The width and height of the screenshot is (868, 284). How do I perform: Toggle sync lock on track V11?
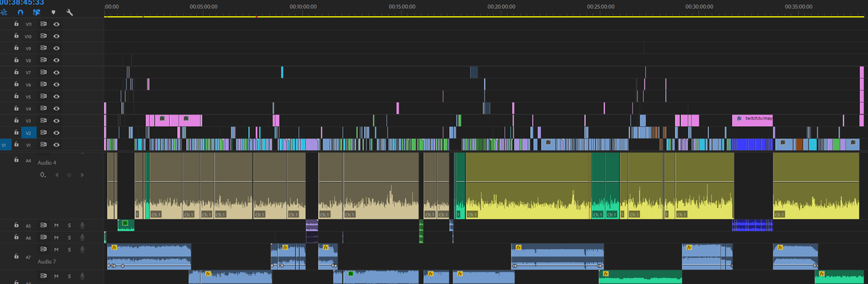[x=43, y=24]
